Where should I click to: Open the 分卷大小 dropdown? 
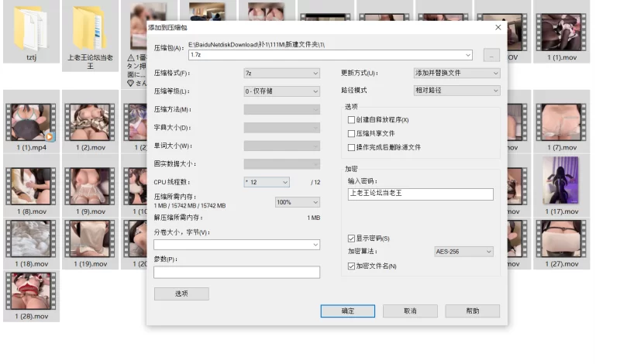[315, 245]
